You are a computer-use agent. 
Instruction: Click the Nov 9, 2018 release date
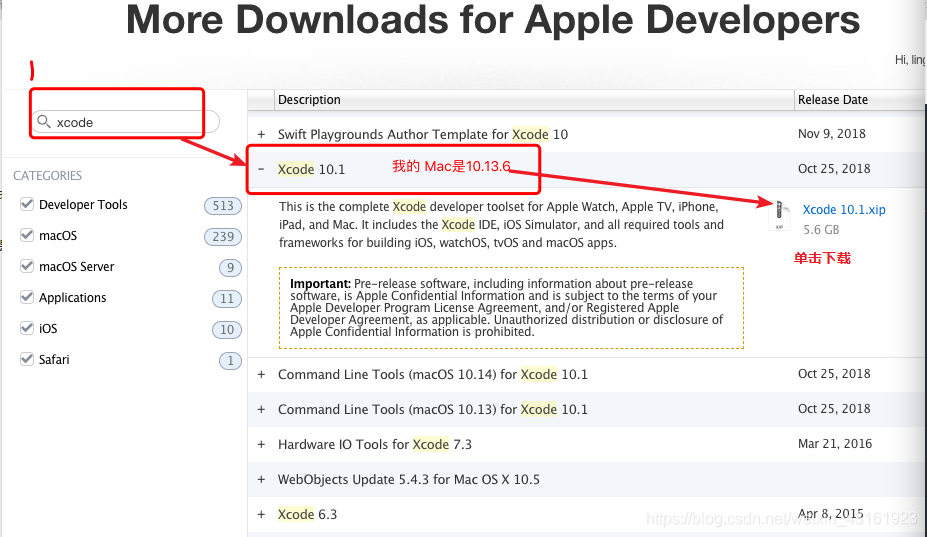point(832,134)
